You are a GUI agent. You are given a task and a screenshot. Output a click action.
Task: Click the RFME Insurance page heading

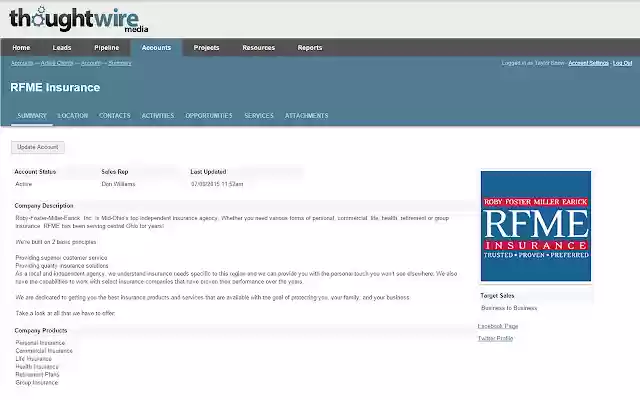[x=55, y=87]
